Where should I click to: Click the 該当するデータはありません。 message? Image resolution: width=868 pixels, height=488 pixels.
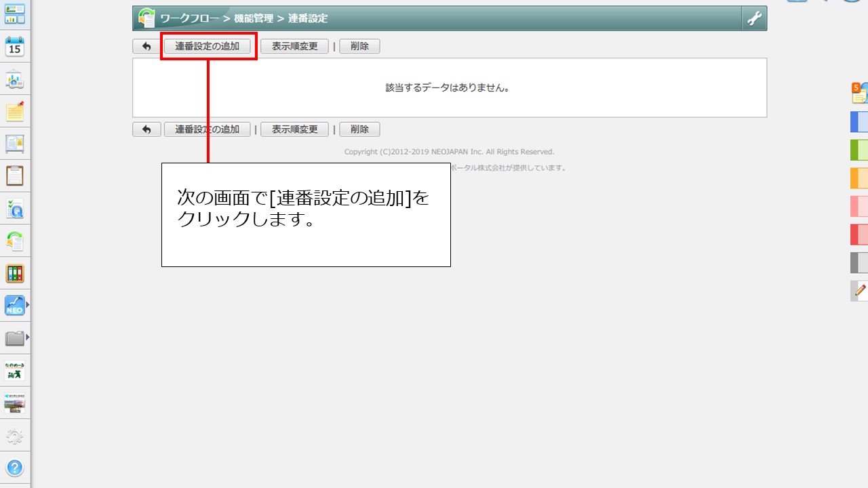pyautogui.click(x=448, y=87)
